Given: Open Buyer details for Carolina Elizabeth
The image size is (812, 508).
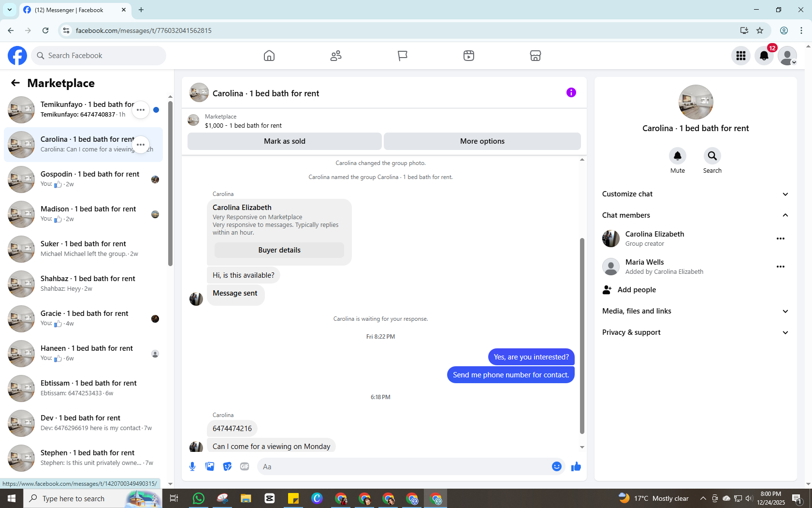Looking at the screenshot, I should point(279,250).
